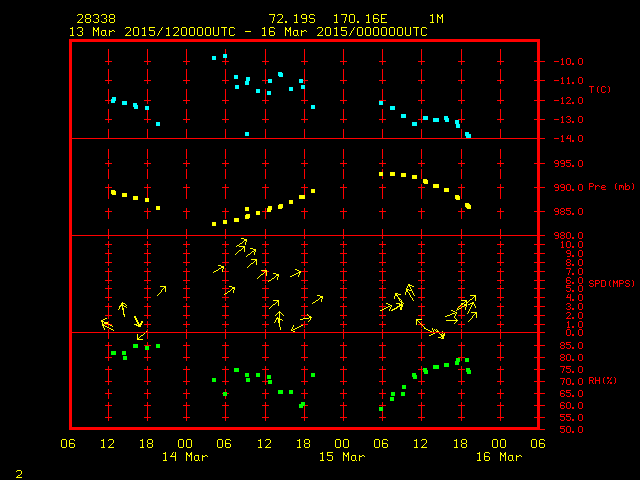Click the number 2 in bottom corner
640x480 pixels.
19,471
